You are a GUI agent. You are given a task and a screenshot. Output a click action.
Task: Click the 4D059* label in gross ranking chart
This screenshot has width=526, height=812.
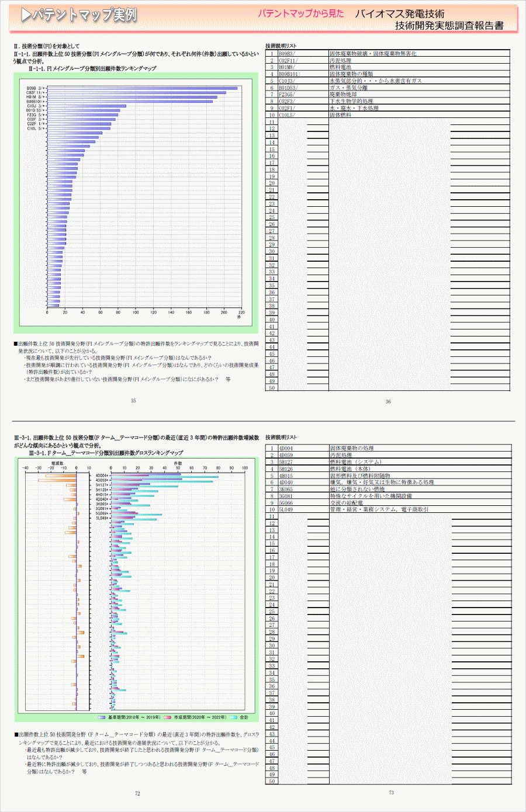[102, 480]
